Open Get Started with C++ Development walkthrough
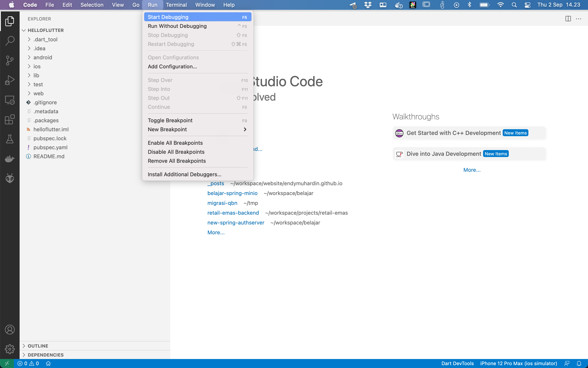The image size is (588, 368). (469, 133)
